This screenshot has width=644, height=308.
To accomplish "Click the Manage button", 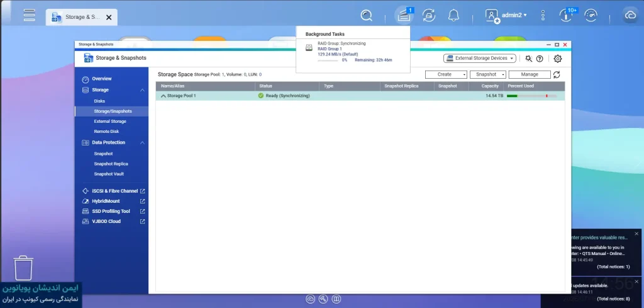I will [530, 74].
